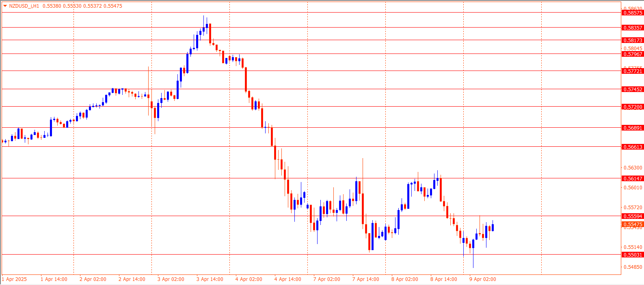This screenshot has width=644, height=285.
Task: Click the current price tag 0.55475
Action: tap(633, 225)
